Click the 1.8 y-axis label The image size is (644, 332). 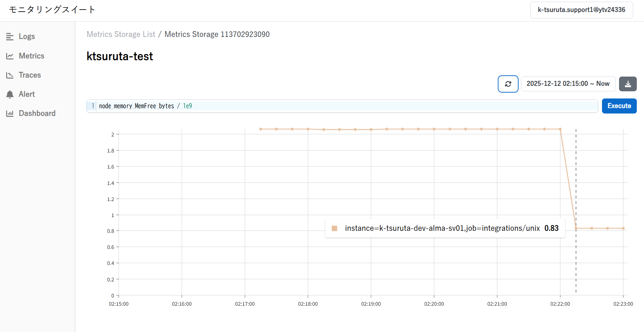tap(111, 151)
